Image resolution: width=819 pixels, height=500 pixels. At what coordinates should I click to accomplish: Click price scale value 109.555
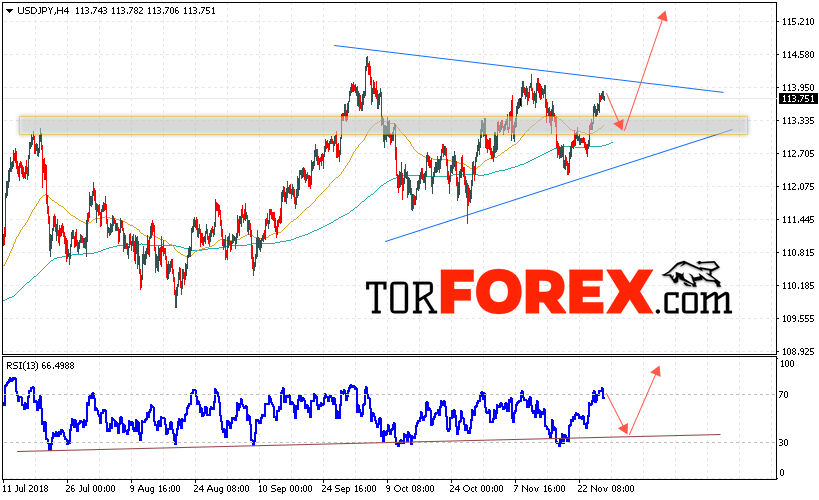tap(798, 319)
